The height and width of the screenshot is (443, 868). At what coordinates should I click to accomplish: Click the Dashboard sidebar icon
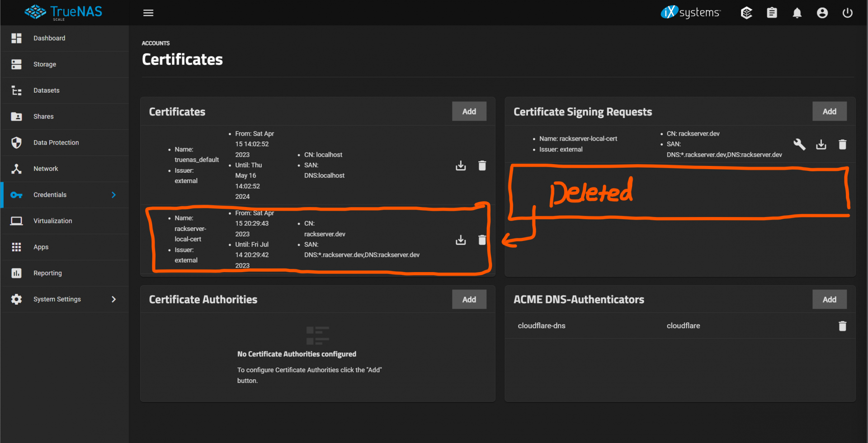pyautogui.click(x=17, y=38)
